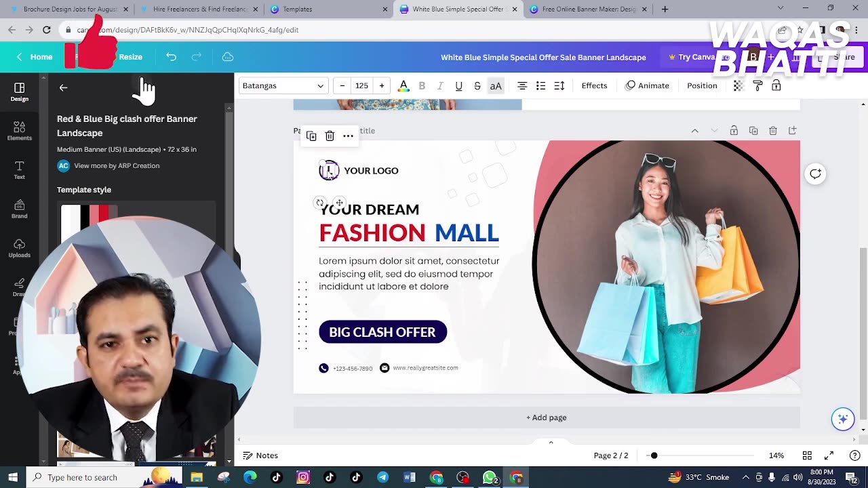
Task: Select the BIG CLASH OFFER text
Action: pyautogui.click(x=382, y=332)
